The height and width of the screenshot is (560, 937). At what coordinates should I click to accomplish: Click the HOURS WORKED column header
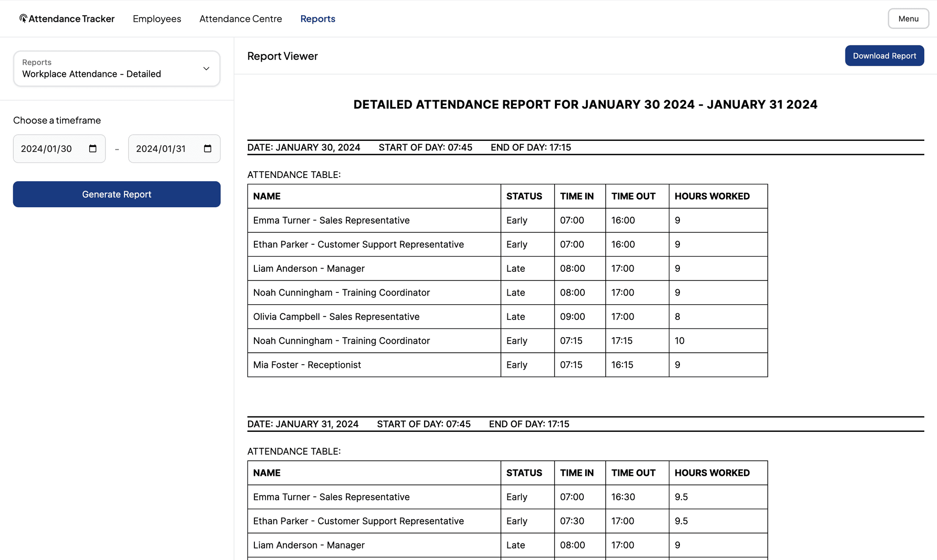click(712, 196)
